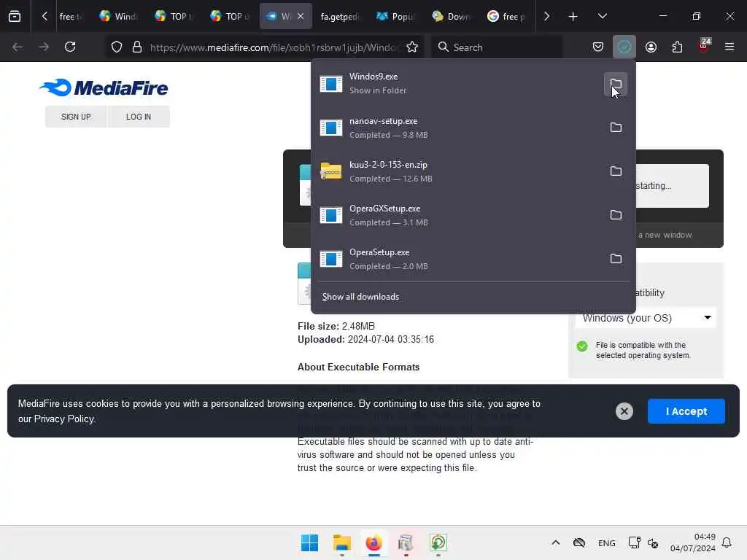
Task: Bookmark this page with the star
Action: 412,47
